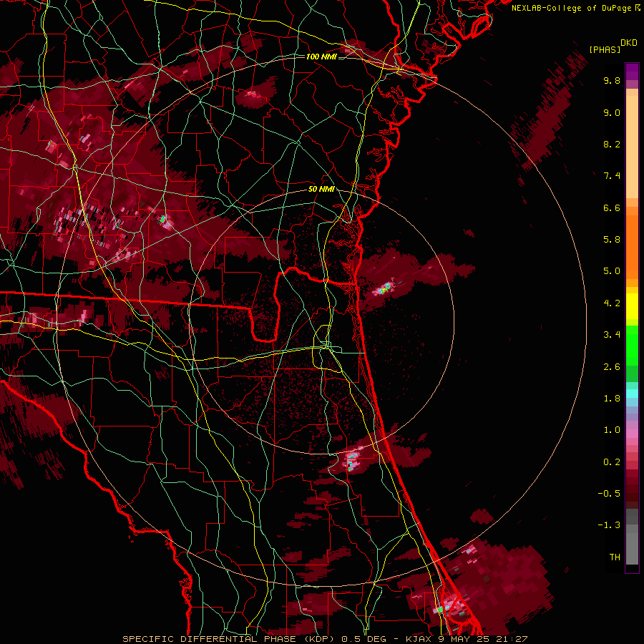This screenshot has height=644, width=644.
Task: Click the SPECIFIC DIFFERENTIAL PHASE (KDP) caption text
Action: (228, 639)
